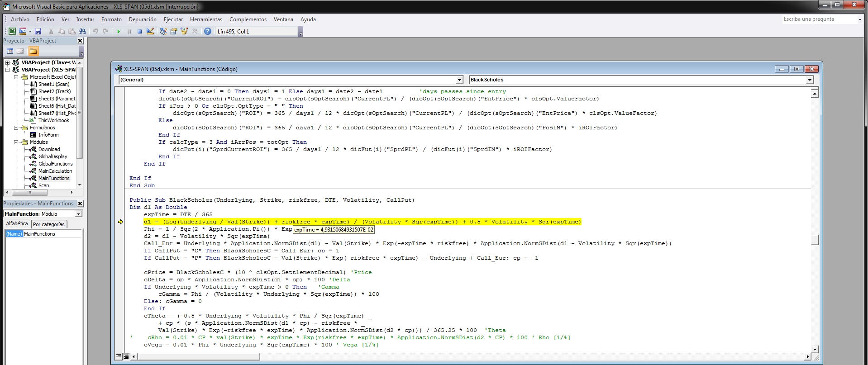Open the (General) object dropdown
This screenshot has width=868, height=365.
459,80
